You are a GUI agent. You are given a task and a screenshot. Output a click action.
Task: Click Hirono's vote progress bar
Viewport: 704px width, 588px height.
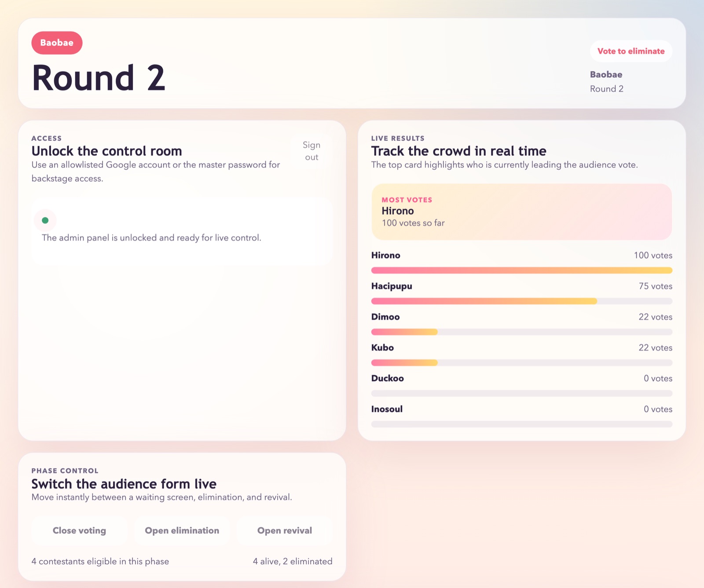522,270
